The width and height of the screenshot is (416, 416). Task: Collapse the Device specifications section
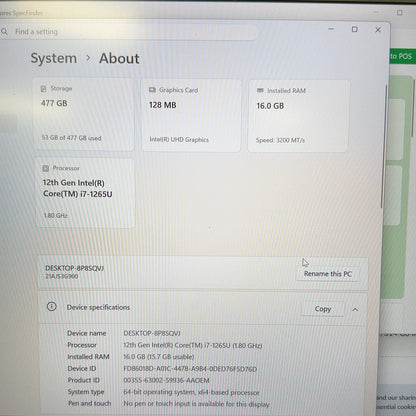point(355,310)
